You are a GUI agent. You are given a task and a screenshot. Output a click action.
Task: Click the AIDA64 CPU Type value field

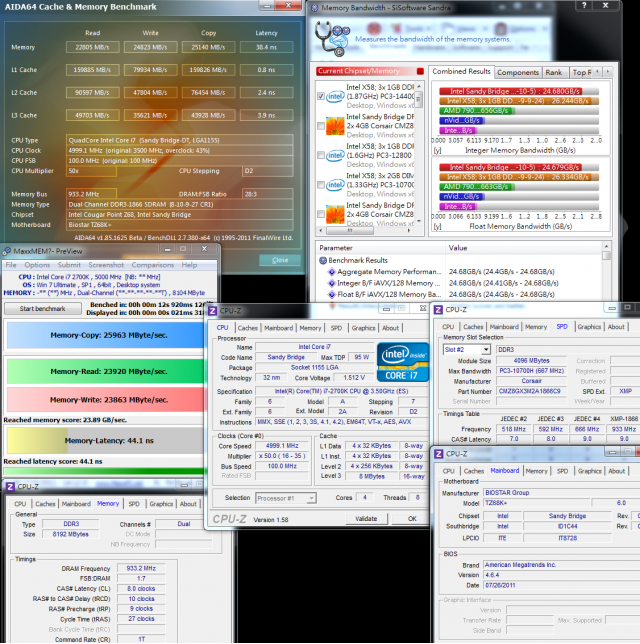pos(180,140)
